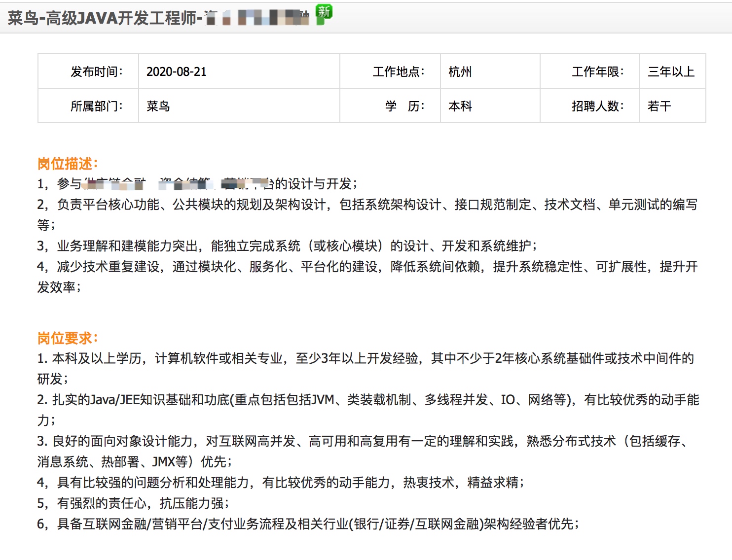Click the green 新 badge icon
732x560 pixels.
324,13
